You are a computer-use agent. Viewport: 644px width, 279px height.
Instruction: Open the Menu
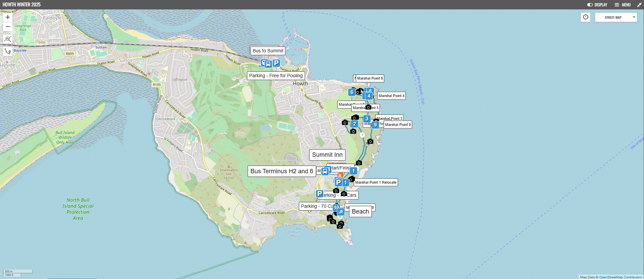(623, 5)
